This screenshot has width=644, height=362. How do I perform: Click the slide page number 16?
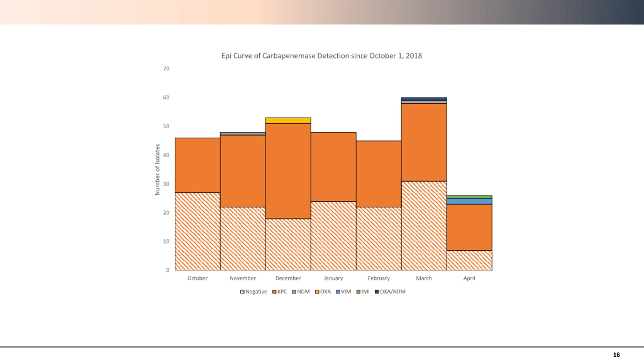(x=616, y=355)
